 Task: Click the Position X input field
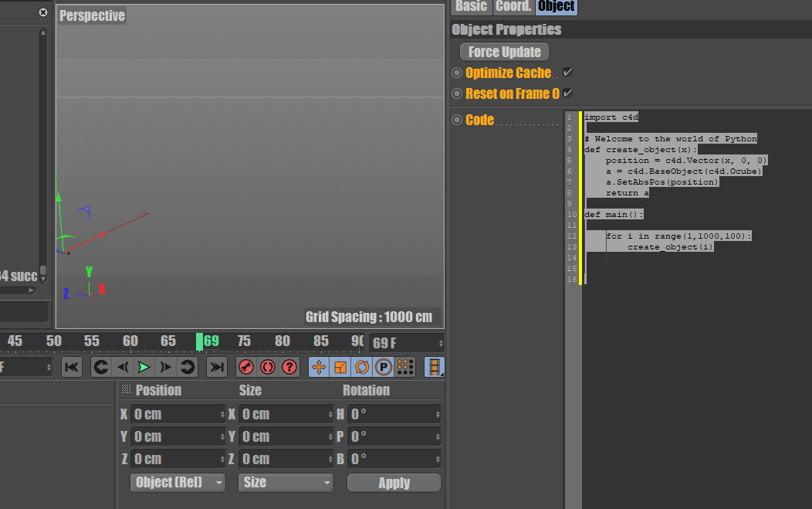pyautogui.click(x=176, y=414)
